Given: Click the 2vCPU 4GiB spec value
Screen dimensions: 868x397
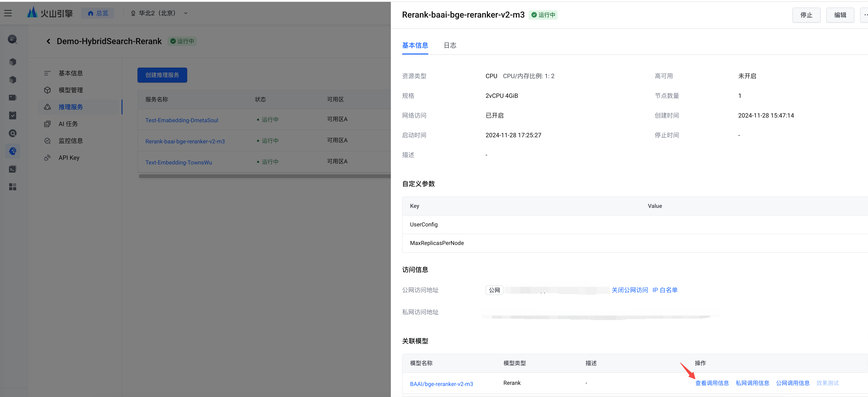Looking at the screenshot, I should (501, 96).
